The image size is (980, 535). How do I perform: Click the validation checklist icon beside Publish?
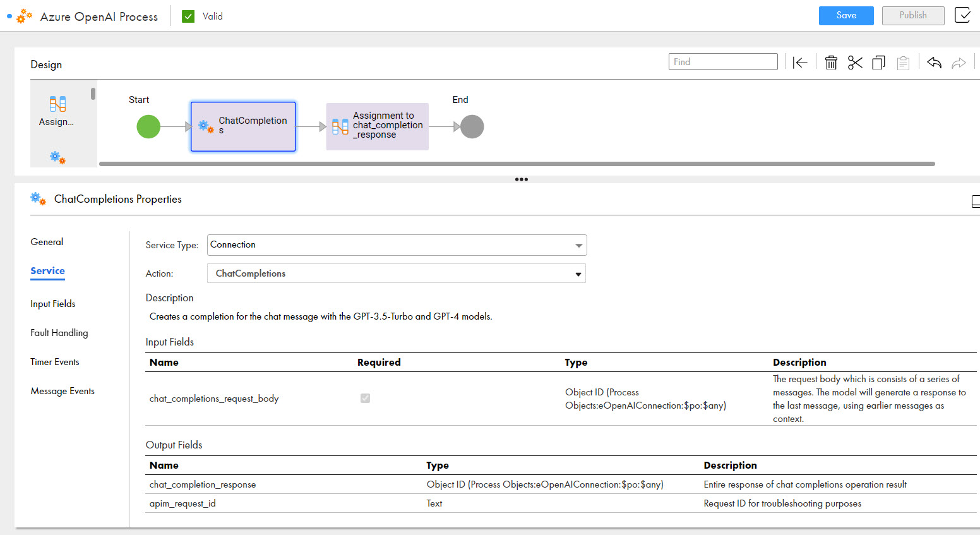[962, 15]
